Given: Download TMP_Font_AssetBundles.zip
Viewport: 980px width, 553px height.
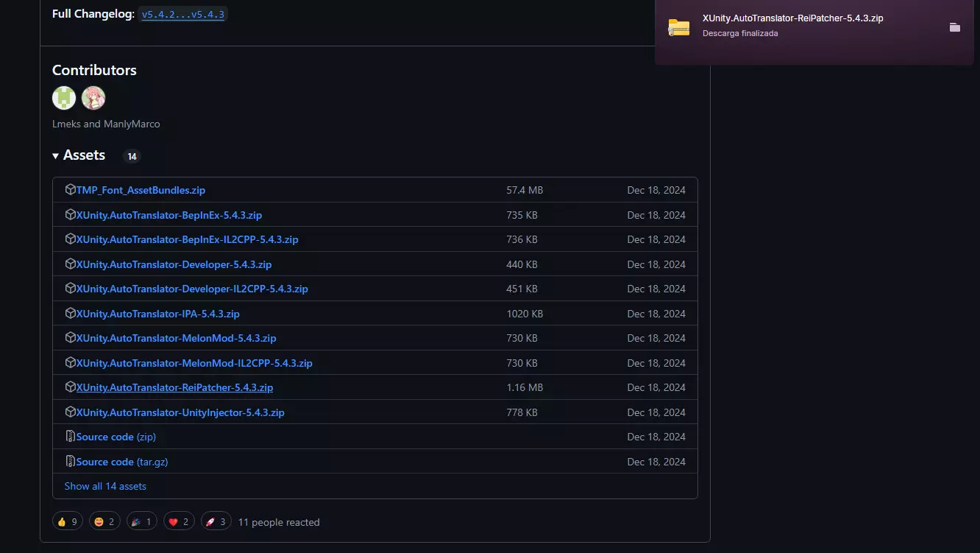Looking at the screenshot, I should (141, 190).
